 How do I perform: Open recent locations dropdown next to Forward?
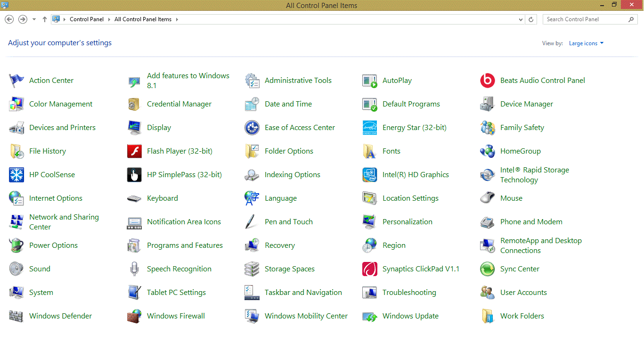[34, 19]
